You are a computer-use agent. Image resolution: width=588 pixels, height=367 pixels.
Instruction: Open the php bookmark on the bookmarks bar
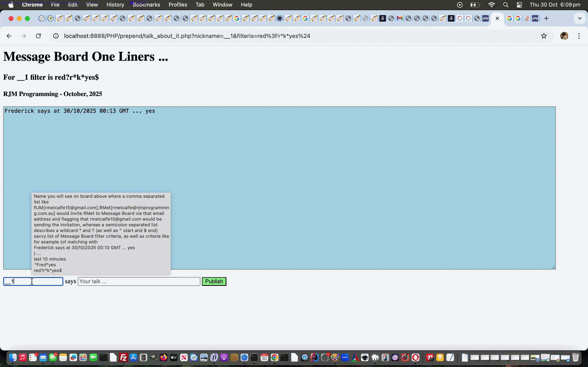pyautogui.click(x=486, y=18)
